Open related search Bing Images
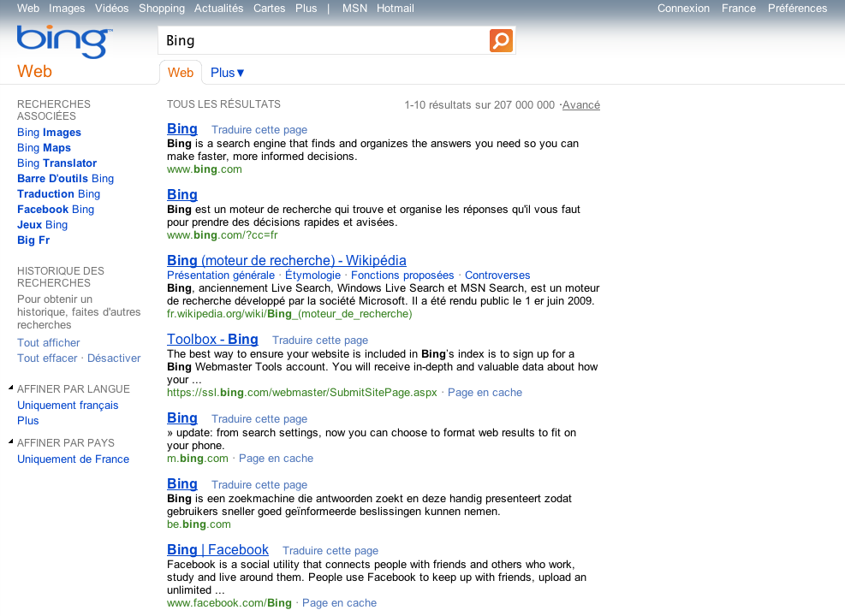The width and height of the screenshot is (845, 616). [x=49, y=133]
